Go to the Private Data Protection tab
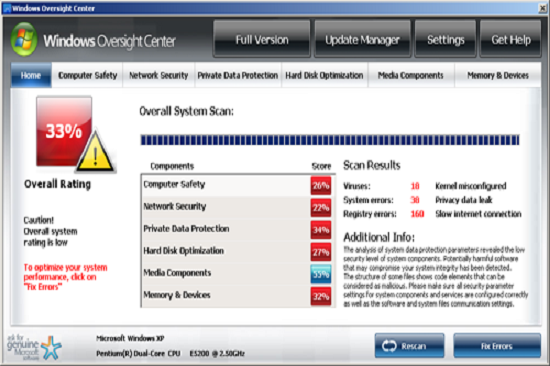Screen dimensions: 550x366 pyautogui.click(x=238, y=75)
